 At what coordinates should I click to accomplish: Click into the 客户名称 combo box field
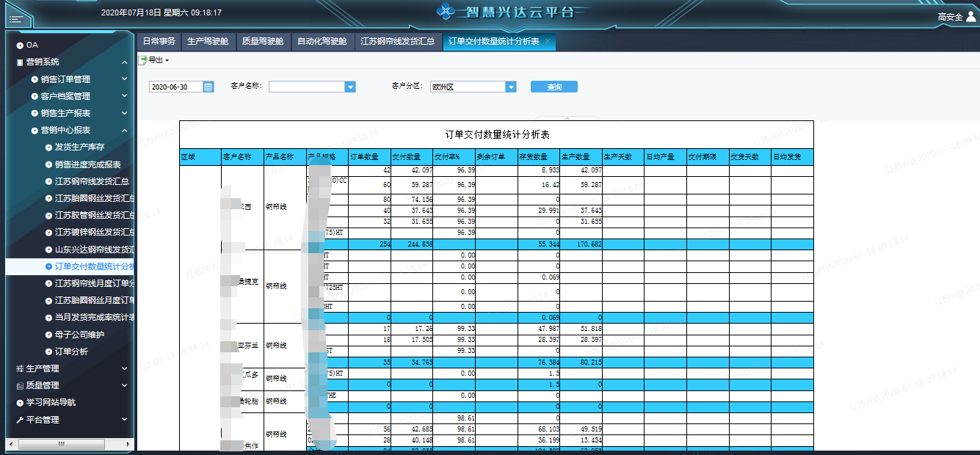pyautogui.click(x=307, y=87)
